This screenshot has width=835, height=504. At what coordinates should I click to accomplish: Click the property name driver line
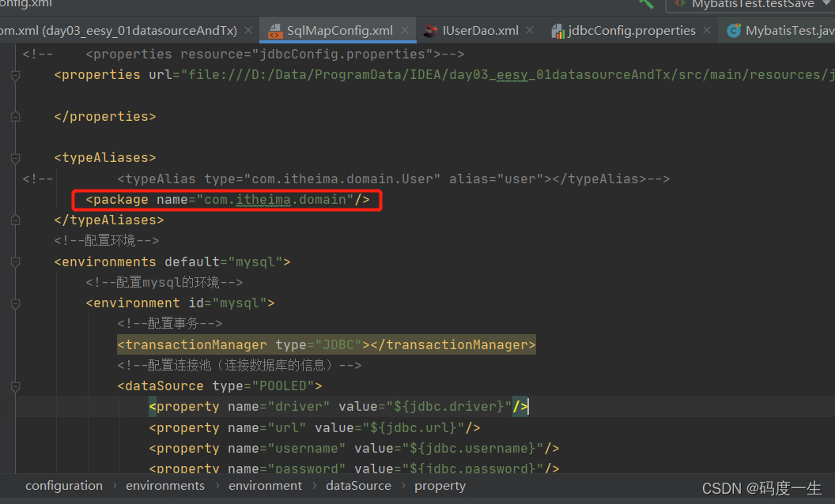tap(338, 407)
